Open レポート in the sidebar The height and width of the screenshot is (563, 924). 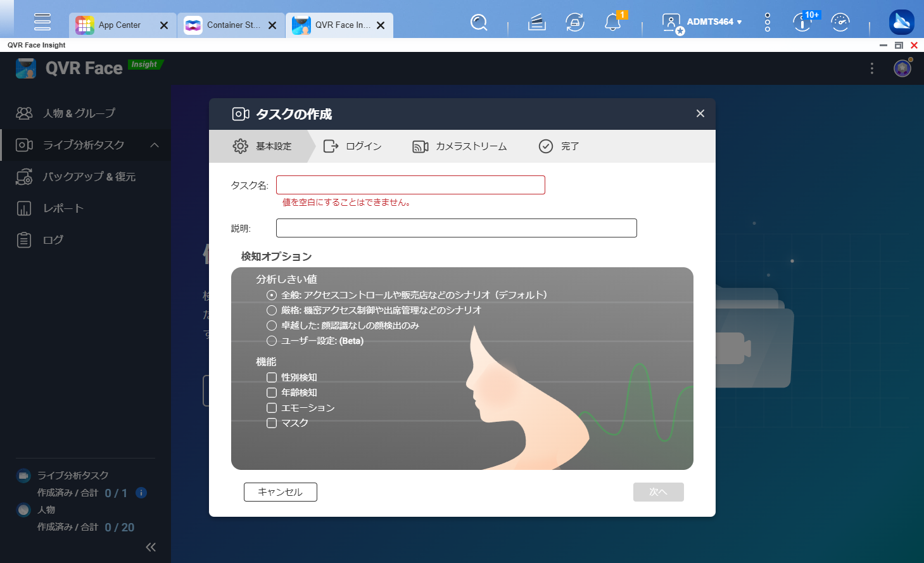pos(85,208)
